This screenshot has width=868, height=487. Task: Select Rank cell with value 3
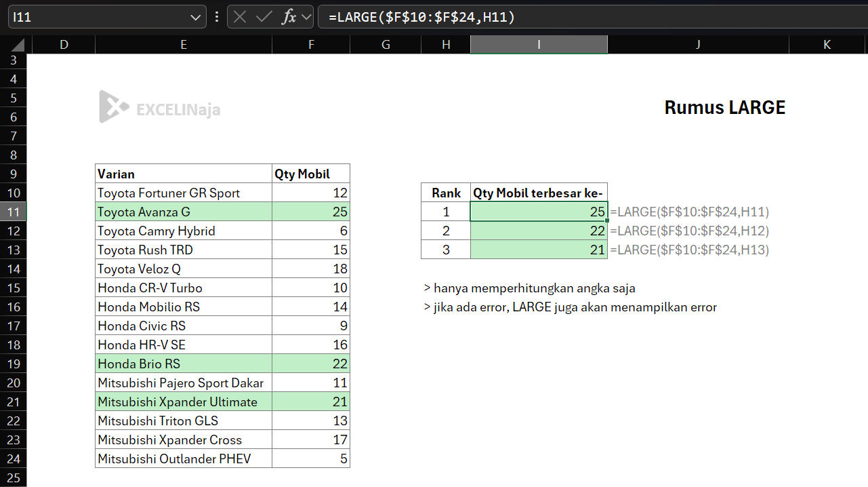tap(446, 250)
